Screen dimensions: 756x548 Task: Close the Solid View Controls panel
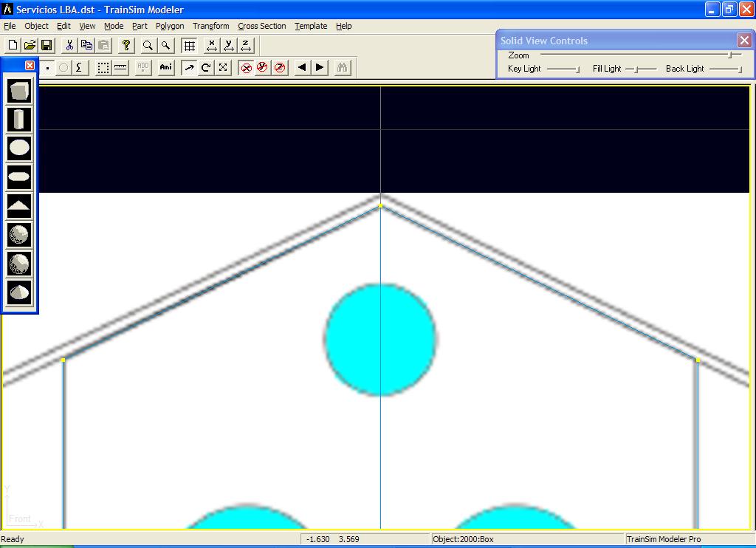pos(744,41)
